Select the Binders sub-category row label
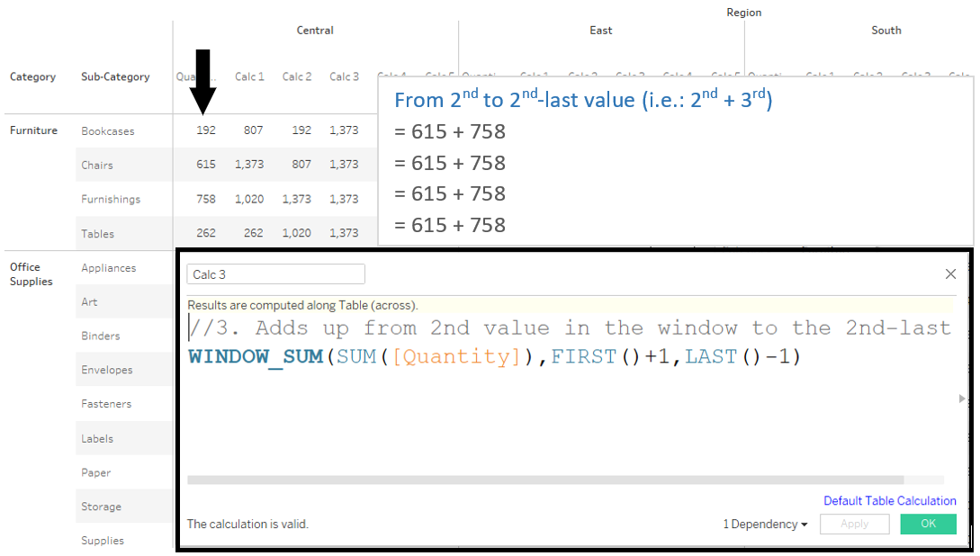This screenshot has height=556, width=980. tap(100, 336)
